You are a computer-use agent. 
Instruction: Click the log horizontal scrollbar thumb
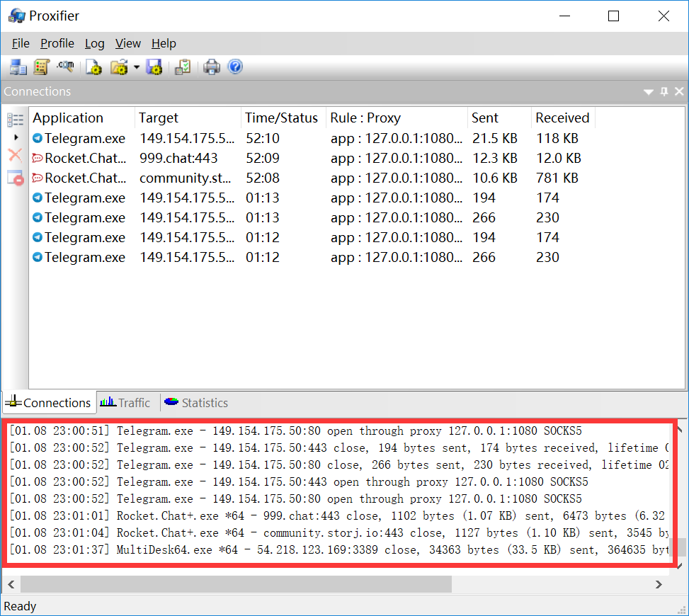(236, 584)
